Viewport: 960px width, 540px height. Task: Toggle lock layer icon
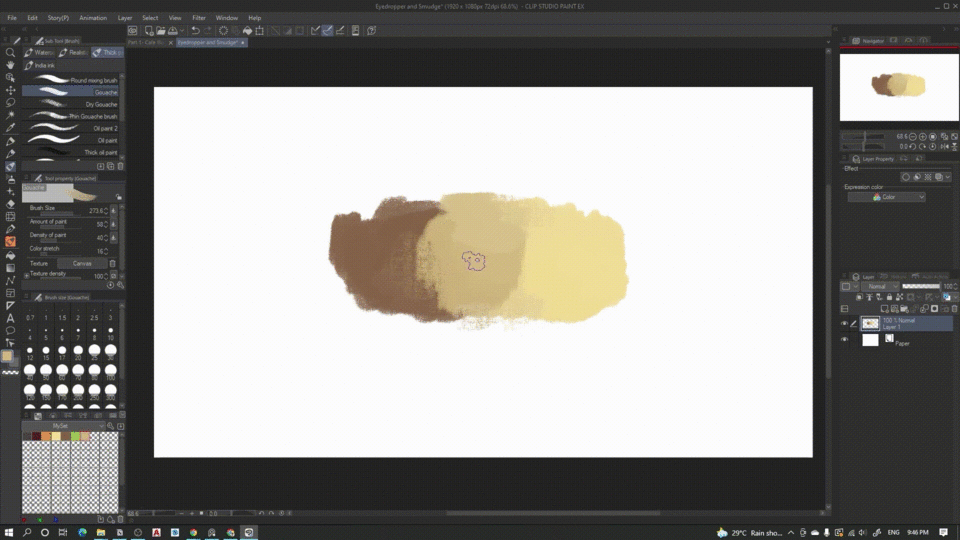coord(890,297)
